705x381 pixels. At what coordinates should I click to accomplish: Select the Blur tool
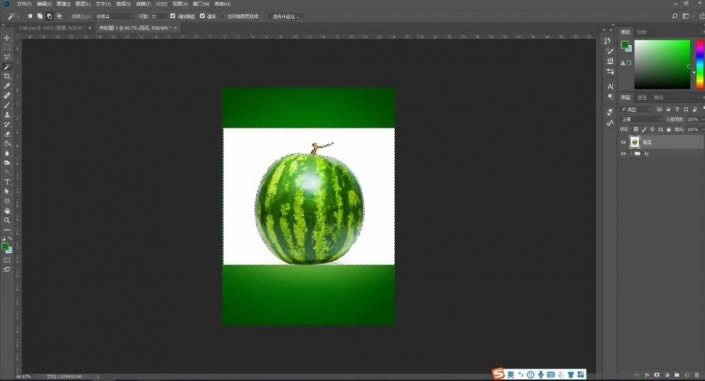[7, 153]
